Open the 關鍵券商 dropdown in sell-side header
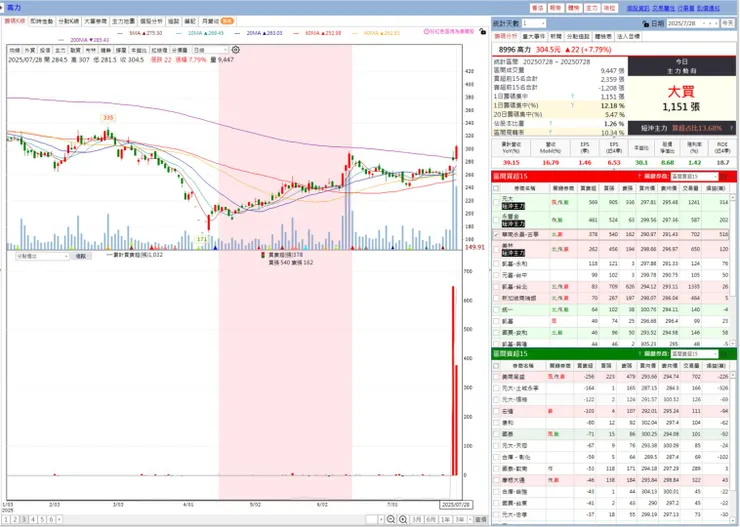740x527 pixels. pos(694,354)
